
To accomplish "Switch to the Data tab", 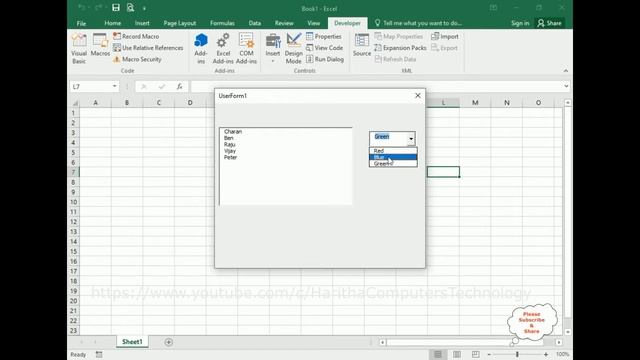I will [x=255, y=23].
